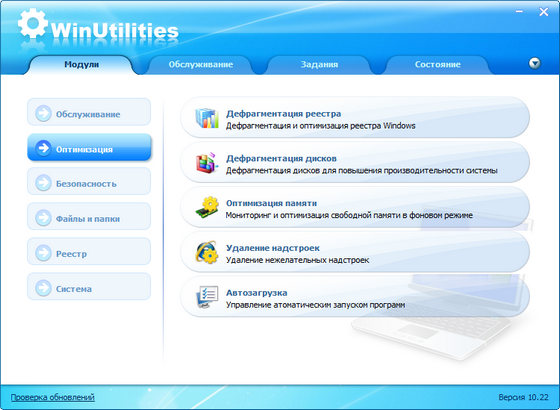Launch Дефрагментация реестра module title
560x410 pixels.
pos(284,114)
